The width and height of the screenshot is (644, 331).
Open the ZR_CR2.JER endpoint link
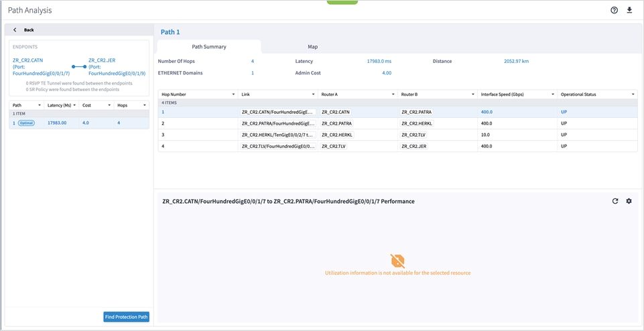117,66
